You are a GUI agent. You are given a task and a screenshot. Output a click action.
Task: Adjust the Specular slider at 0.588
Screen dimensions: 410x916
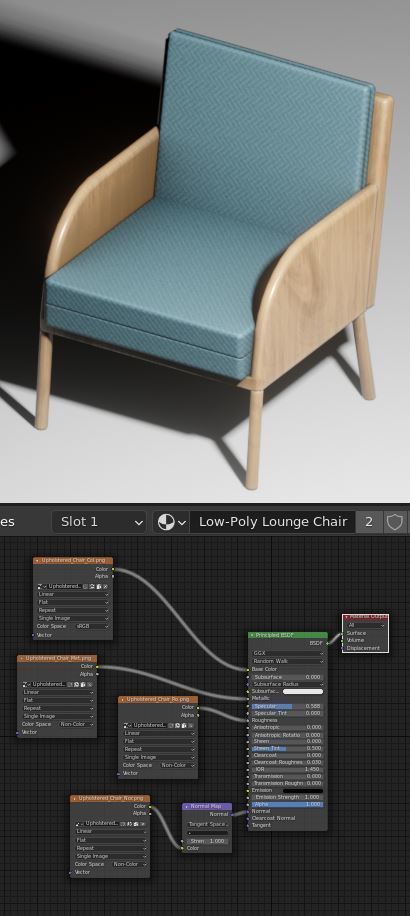[x=288, y=706]
